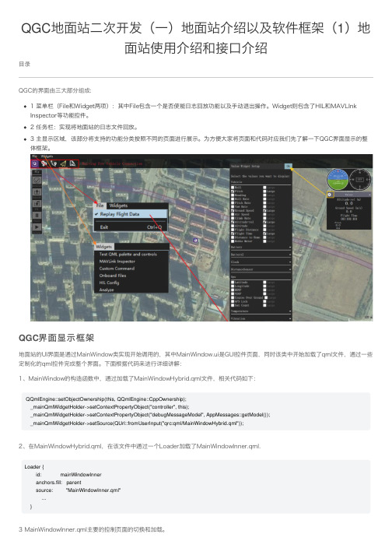Expand the Vibration section
The image size is (392, 555).
[x=261, y=318]
